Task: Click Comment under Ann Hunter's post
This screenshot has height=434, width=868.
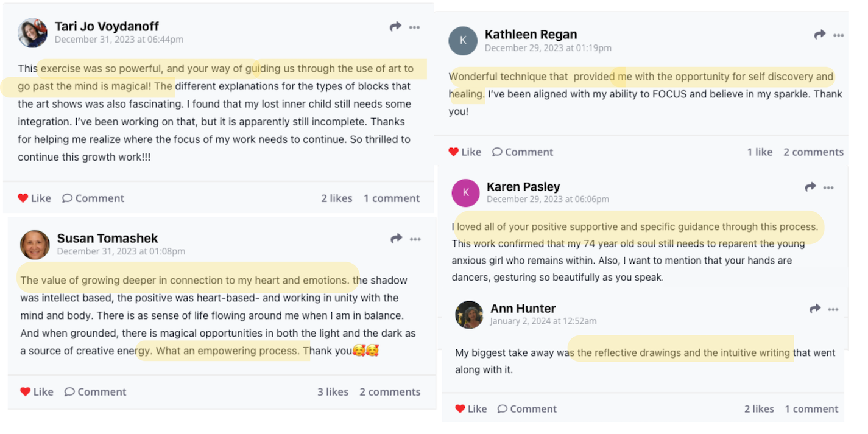Action: (x=527, y=408)
